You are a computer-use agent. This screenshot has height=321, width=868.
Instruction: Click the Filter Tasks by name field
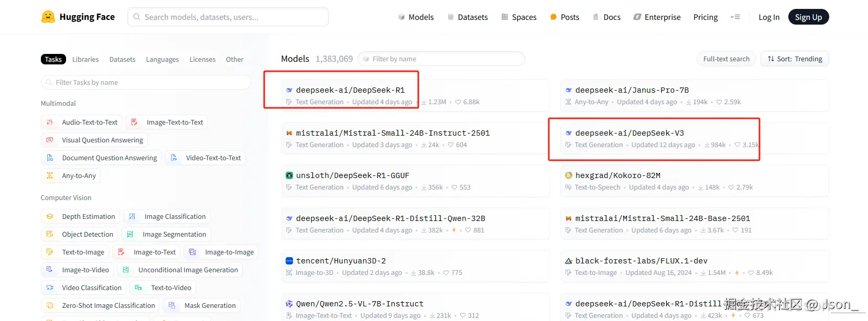pos(146,82)
